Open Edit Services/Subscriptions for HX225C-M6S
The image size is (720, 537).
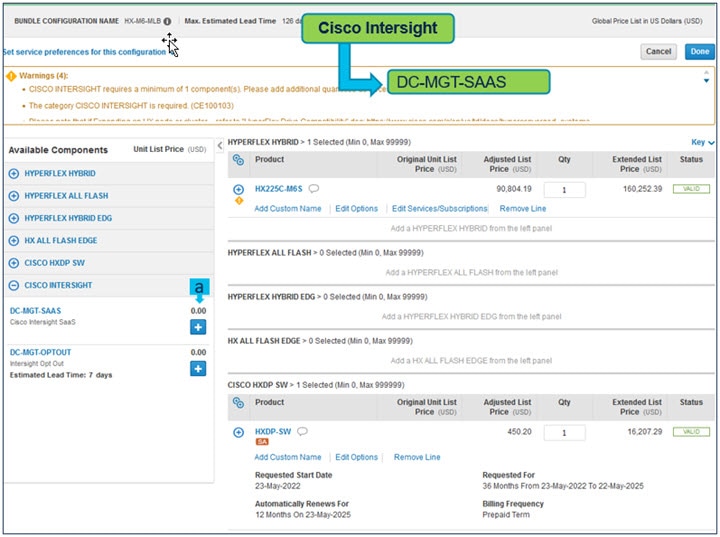439,209
